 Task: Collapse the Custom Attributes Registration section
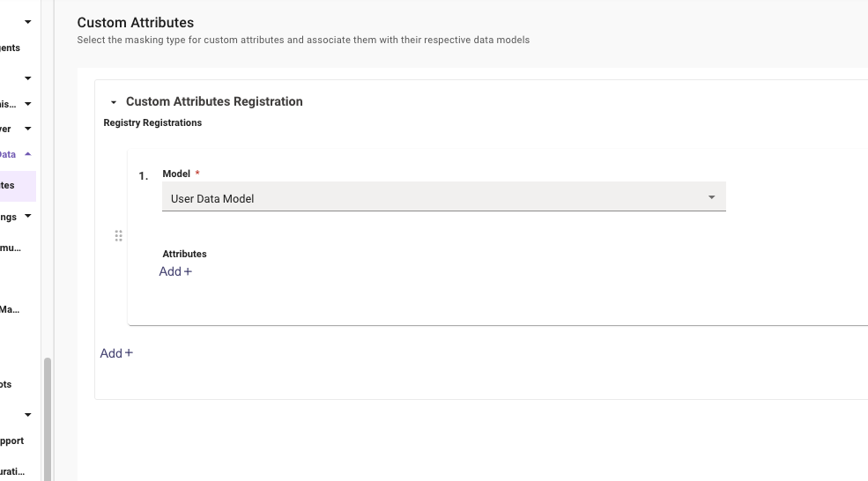(x=114, y=102)
